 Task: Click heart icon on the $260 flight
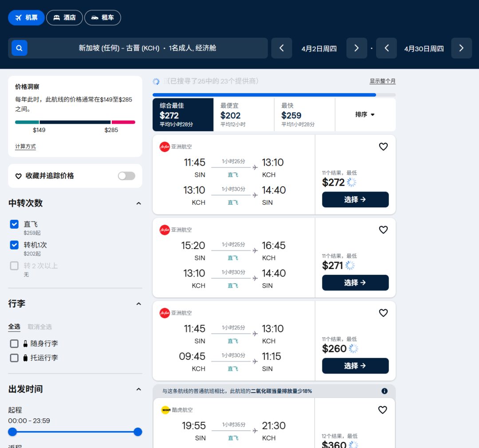click(x=383, y=313)
